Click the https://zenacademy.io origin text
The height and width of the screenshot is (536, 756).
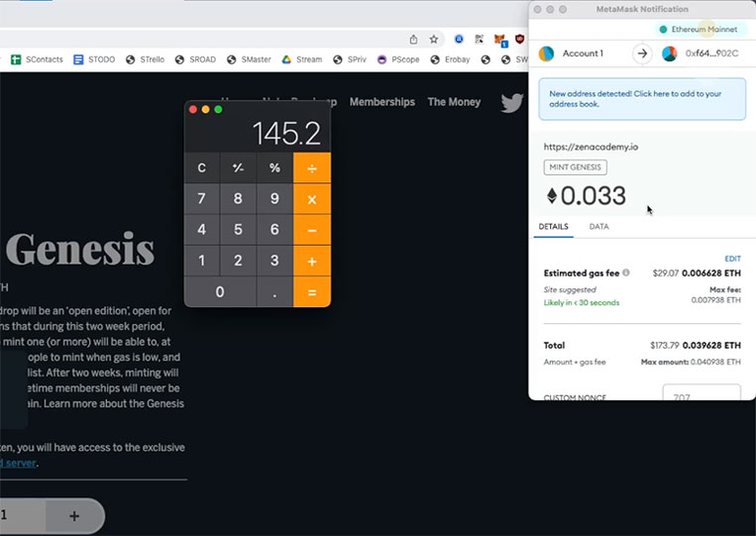[591, 147]
